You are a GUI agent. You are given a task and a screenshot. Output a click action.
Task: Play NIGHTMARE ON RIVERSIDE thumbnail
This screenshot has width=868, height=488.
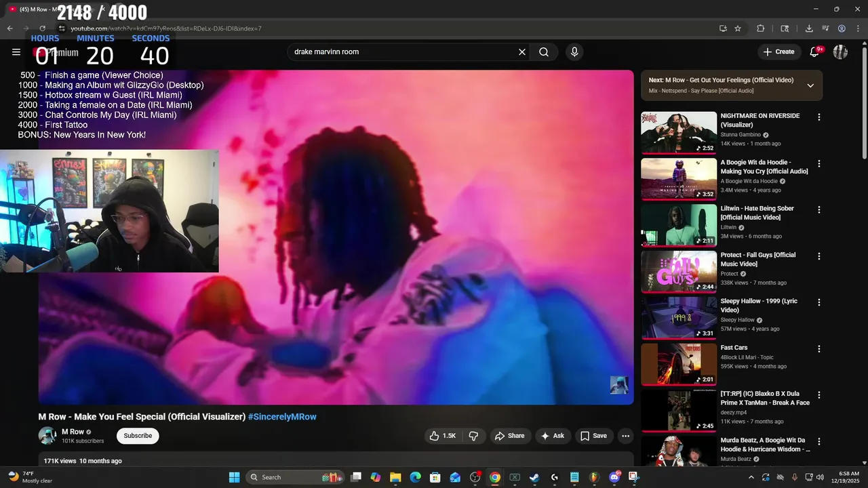click(679, 132)
